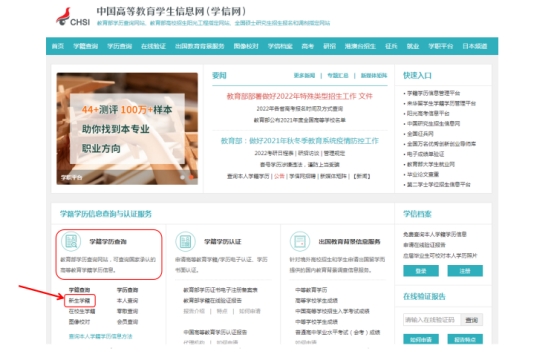Open the 日本频道 navigation item
Viewport: 554px width, 360px height.
(475, 46)
